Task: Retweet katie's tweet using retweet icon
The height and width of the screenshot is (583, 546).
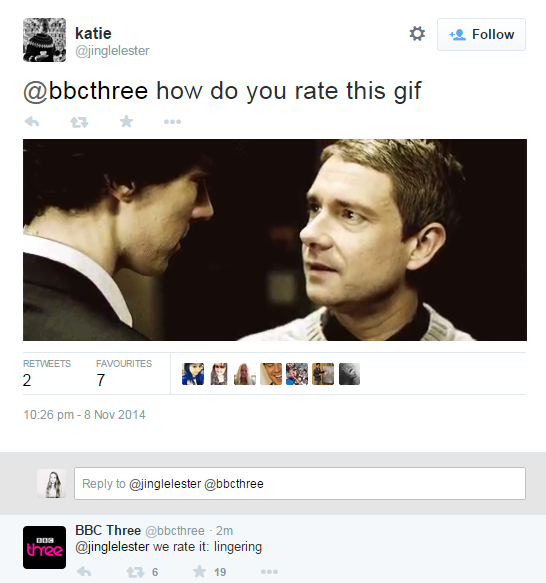Action: click(79, 122)
